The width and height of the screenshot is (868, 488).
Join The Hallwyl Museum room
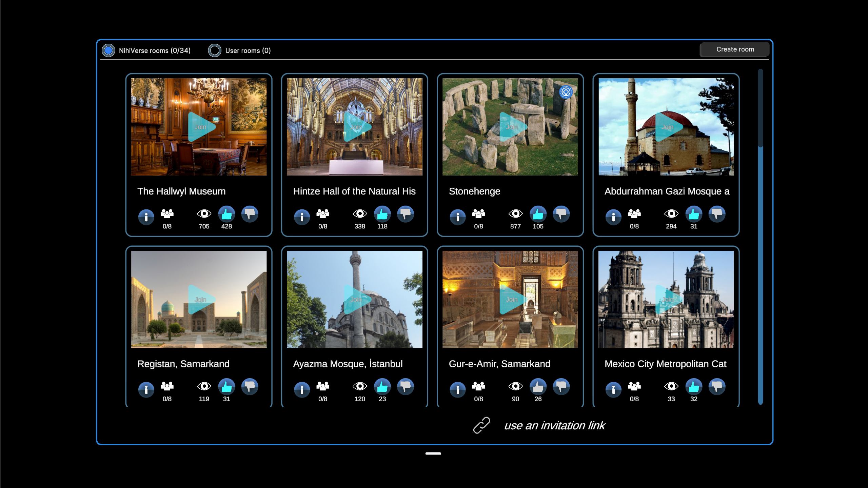(200, 127)
